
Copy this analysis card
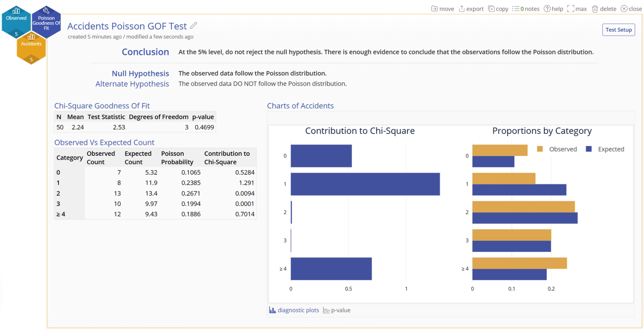pos(498,9)
